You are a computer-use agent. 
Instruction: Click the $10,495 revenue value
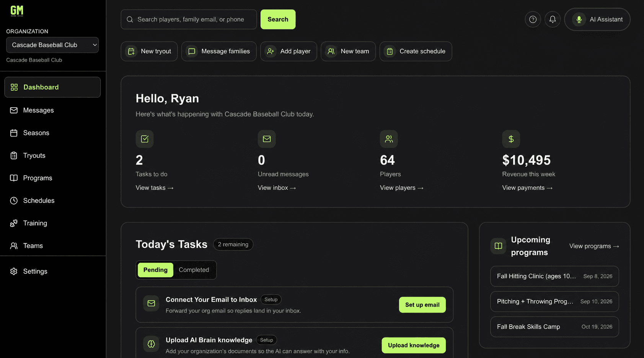point(526,160)
